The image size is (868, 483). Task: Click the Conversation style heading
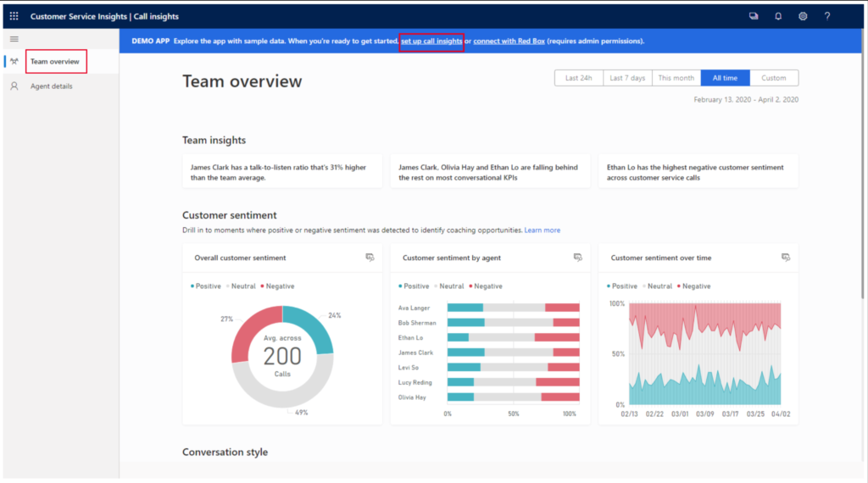(225, 452)
